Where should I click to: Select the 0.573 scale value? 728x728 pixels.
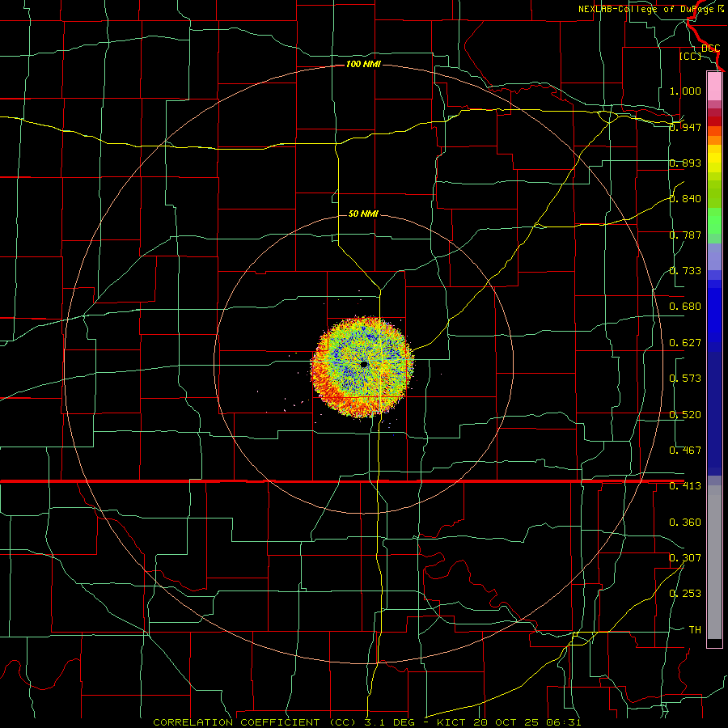pos(685,379)
